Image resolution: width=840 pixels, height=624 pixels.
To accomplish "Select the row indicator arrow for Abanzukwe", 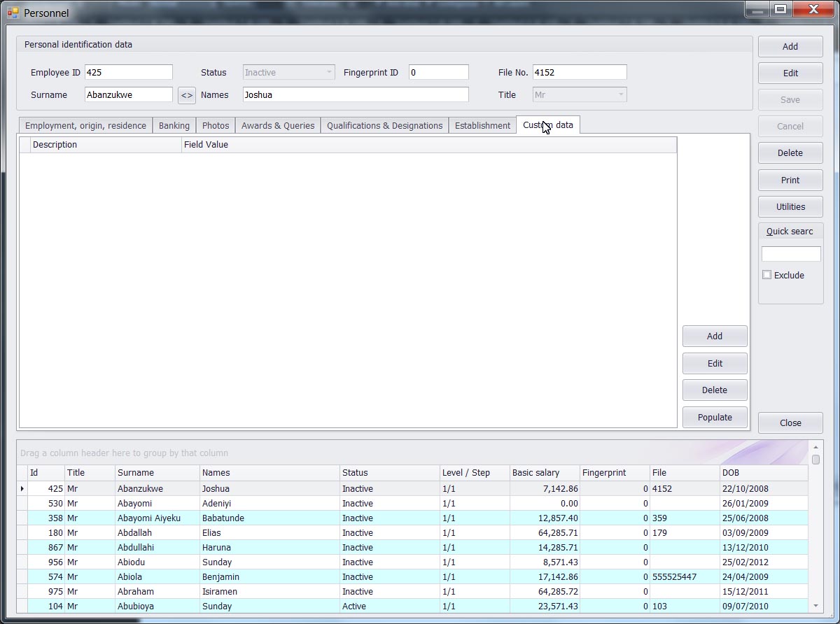I will (x=22, y=489).
